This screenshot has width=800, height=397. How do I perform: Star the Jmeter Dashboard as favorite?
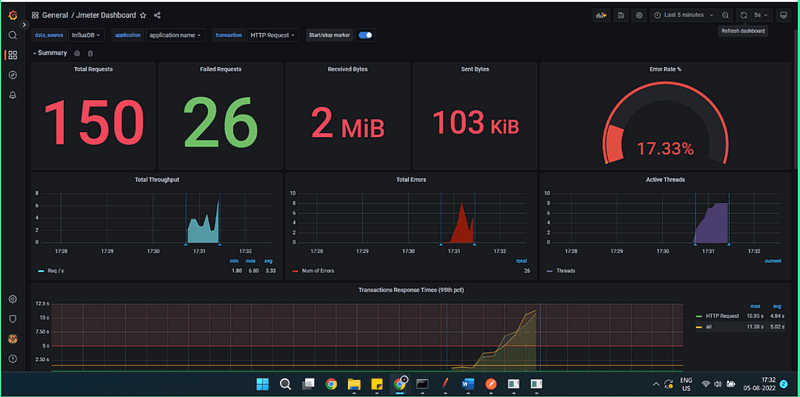143,15
